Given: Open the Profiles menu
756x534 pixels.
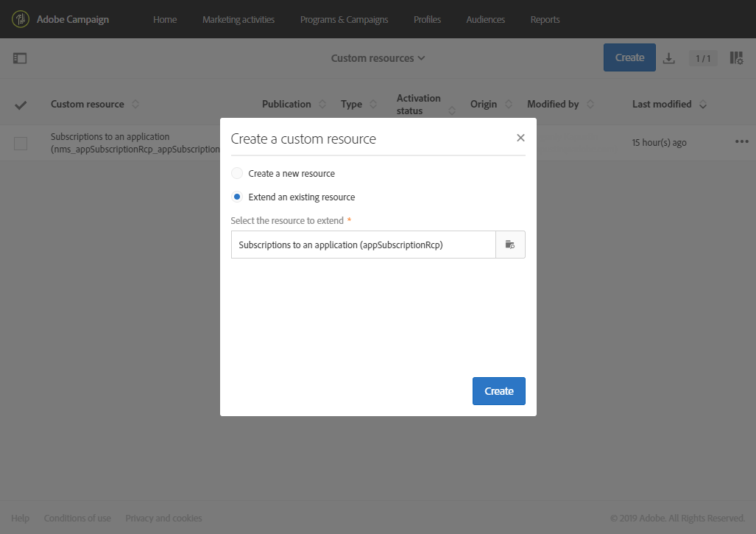Looking at the screenshot, I should pos(427,20).
